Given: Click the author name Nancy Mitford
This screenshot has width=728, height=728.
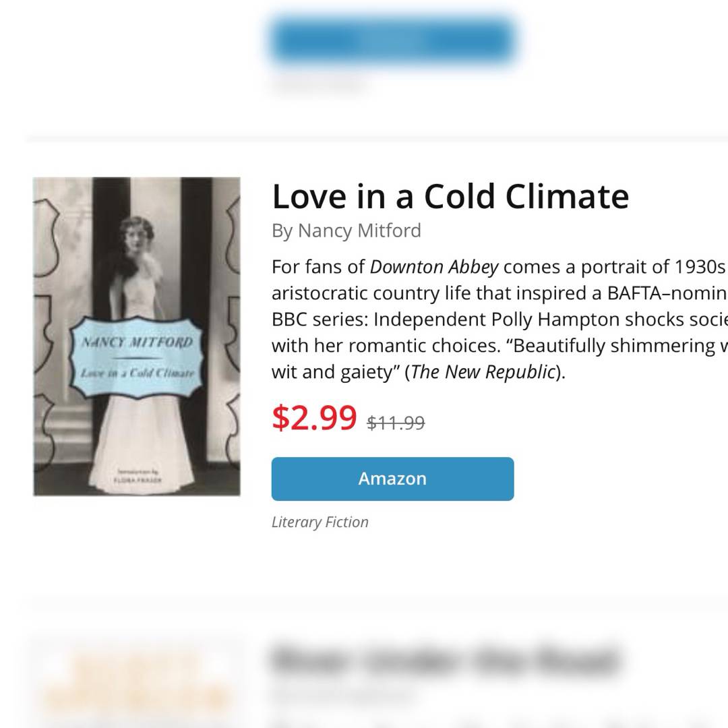Looking at the screenshot, I should pyautogui.click(x=359, y=231).
